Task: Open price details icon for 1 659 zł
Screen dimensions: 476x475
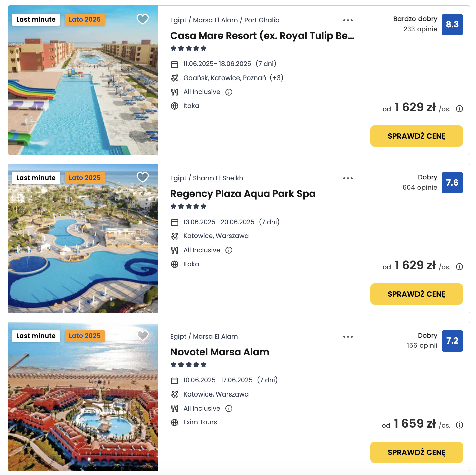Action: pos(459,425)
